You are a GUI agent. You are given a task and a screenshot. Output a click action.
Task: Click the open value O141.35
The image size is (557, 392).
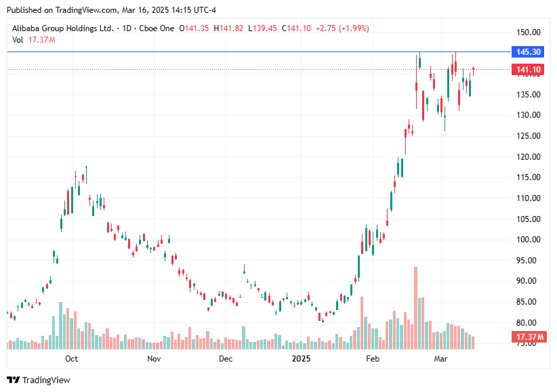coord(194,28)
